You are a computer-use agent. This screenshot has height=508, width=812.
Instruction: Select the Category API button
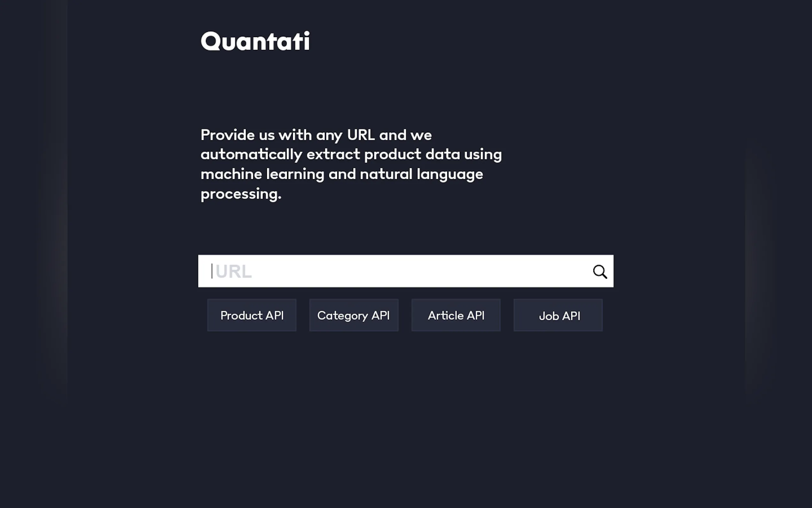[354, 315]
